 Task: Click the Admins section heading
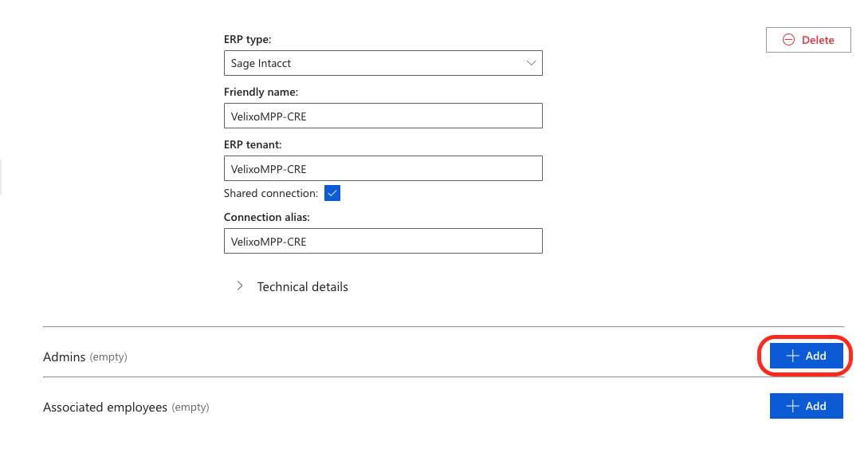[65, 356]
